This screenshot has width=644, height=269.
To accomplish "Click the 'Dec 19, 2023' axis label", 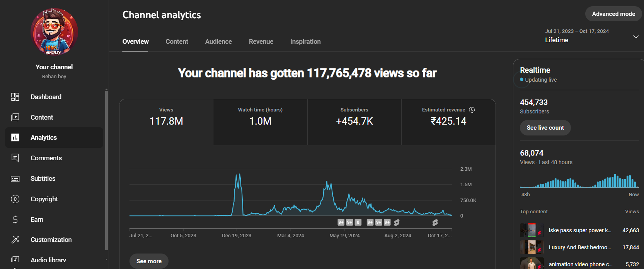I will pyautogui.click(x=237, y=236).
